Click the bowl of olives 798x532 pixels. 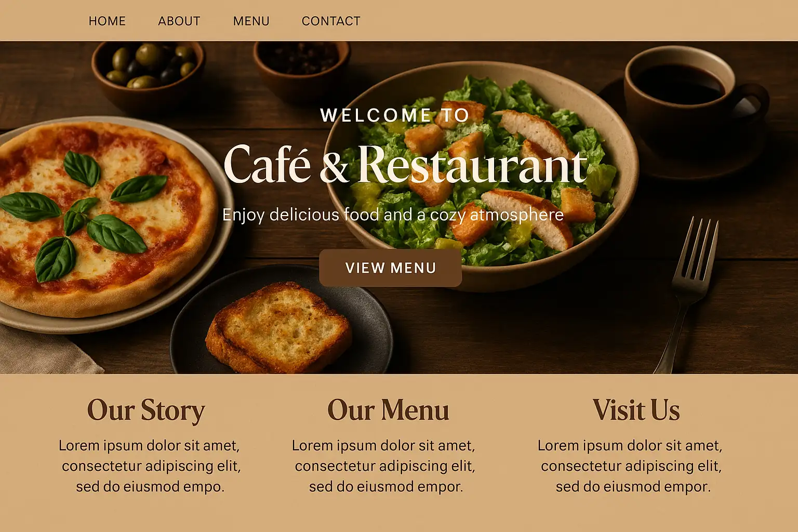148,70
